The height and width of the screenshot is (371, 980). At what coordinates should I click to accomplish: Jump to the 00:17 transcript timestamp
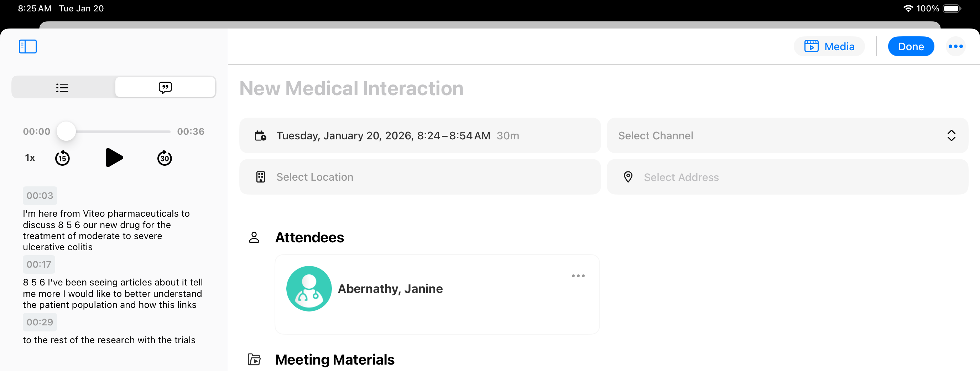[x=39, y=264]
